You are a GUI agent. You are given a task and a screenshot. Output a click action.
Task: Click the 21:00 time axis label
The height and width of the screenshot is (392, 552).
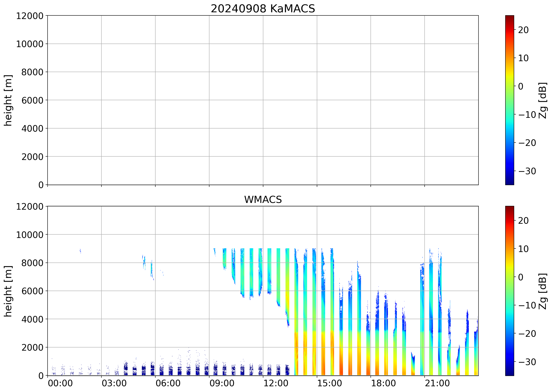point(437,383)
